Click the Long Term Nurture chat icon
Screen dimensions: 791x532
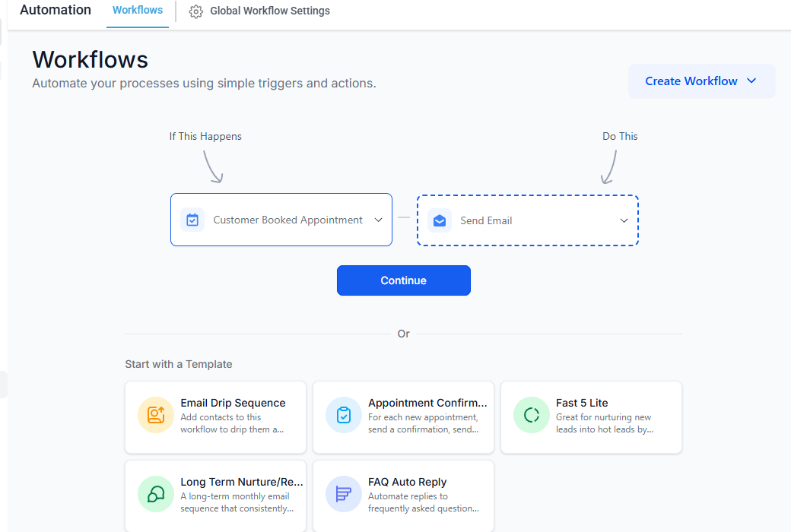pyautogui.click(x=155, y=494)
